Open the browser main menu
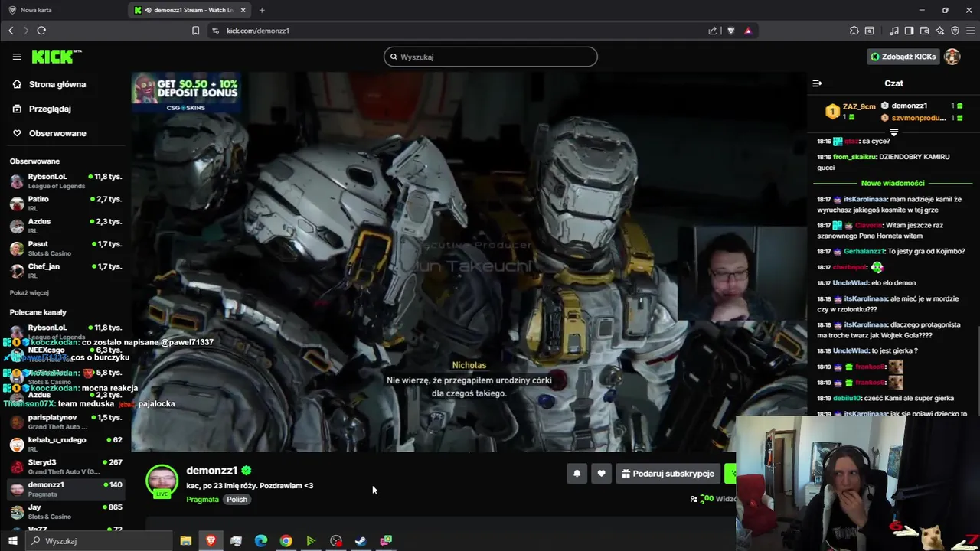 tap(969, 31)
